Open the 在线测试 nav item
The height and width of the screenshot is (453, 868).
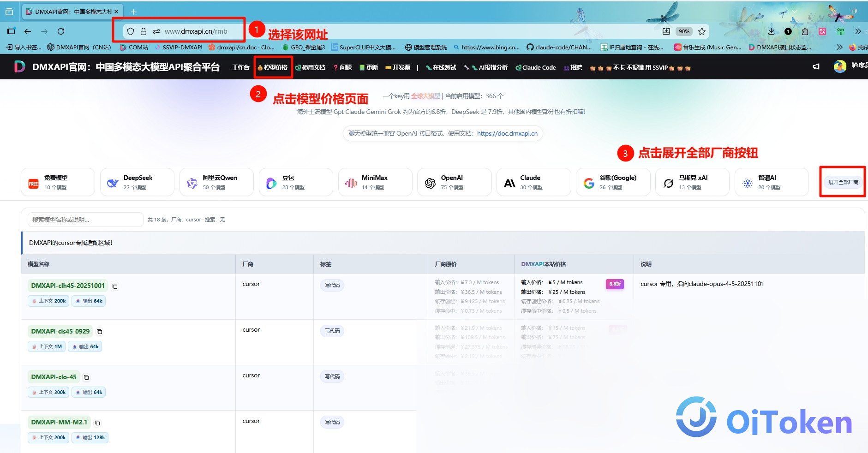click(441, 67)
